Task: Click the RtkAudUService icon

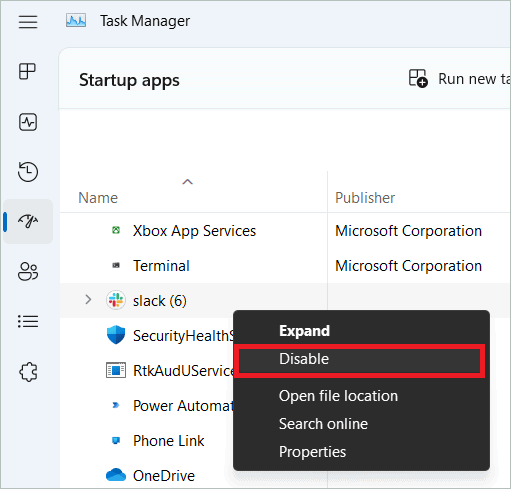Action: tap(116, 370)
